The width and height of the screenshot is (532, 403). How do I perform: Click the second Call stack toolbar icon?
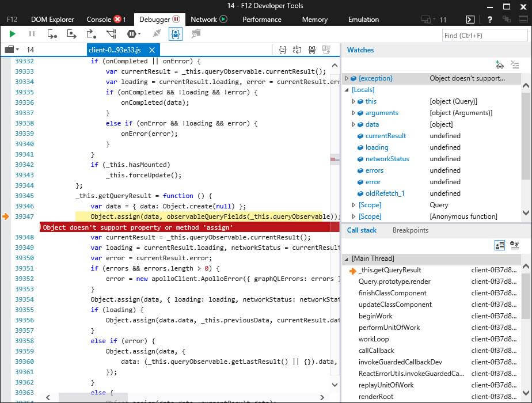pyautogui.click(x=515, y=245)
